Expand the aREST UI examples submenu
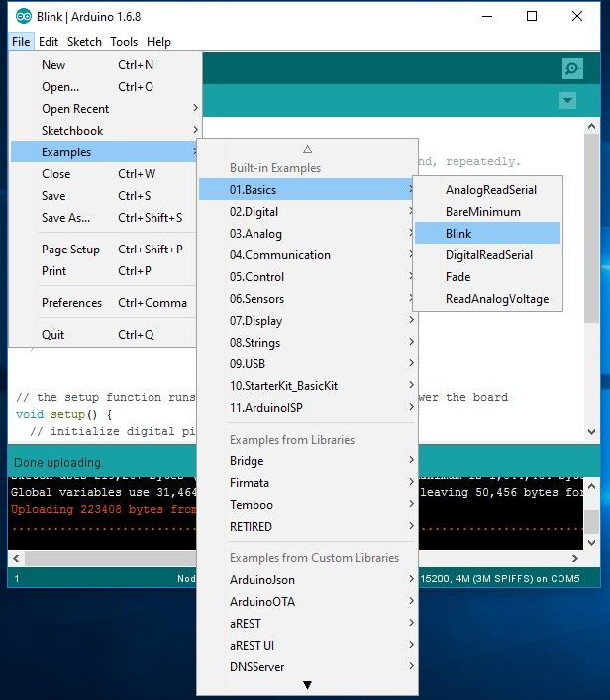This screenshot has width=610, height=700. (x=307, y=646)
